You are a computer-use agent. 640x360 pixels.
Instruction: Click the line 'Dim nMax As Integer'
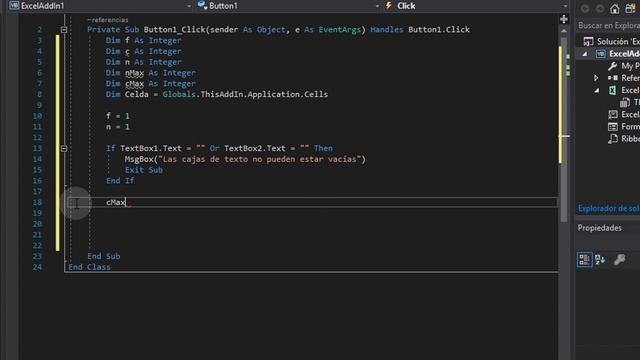151,73
